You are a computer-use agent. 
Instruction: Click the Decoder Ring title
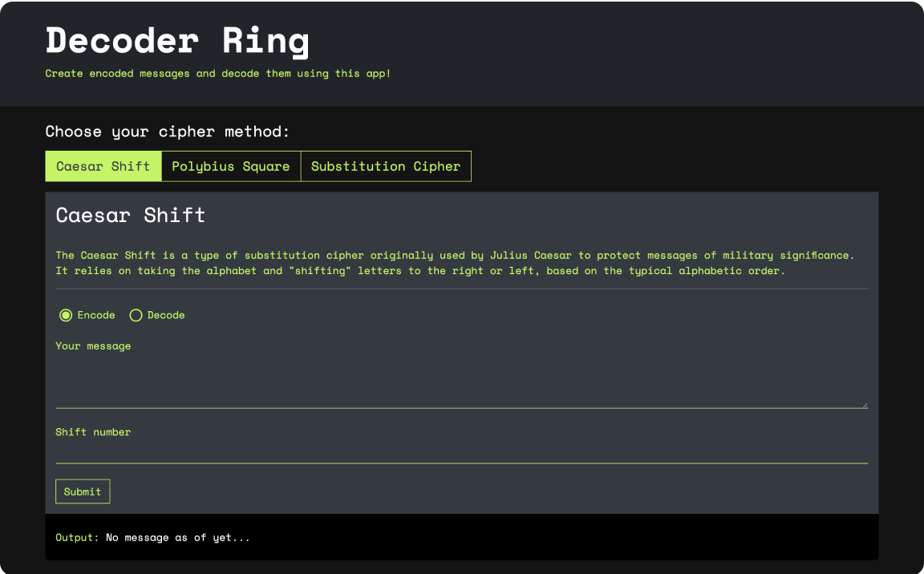177,41
